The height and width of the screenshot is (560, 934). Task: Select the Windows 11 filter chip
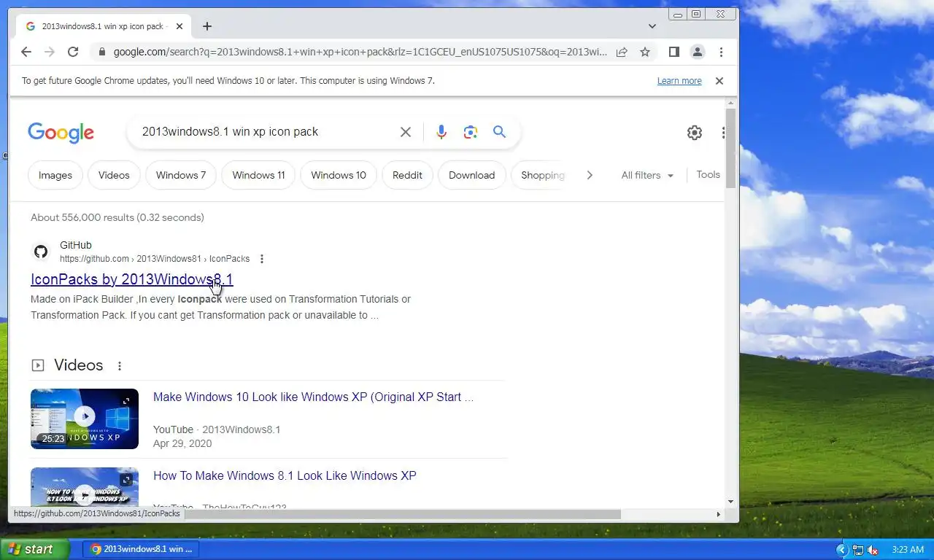(x=258, y=175)
